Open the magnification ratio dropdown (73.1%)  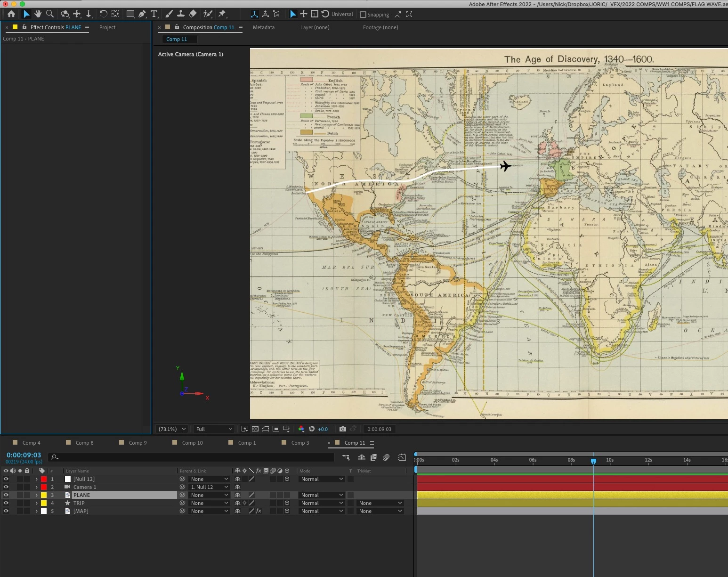[172, 429]
